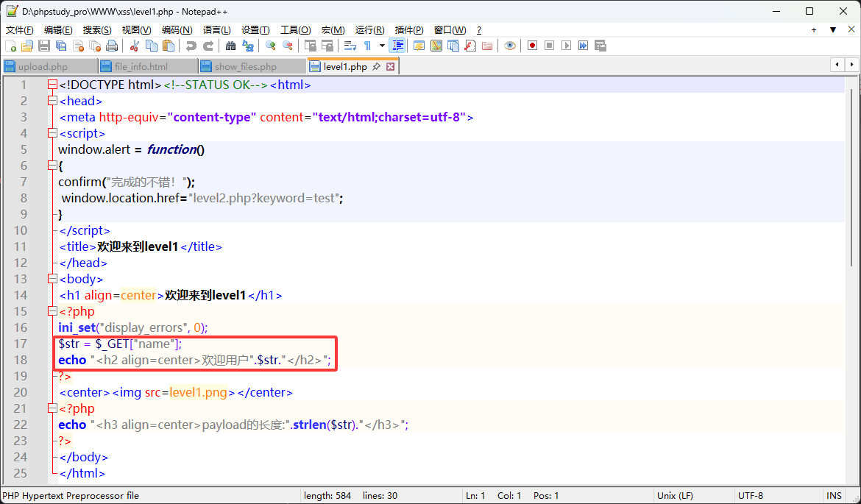Collapse the php block at line 15

(x=52, y=311)
